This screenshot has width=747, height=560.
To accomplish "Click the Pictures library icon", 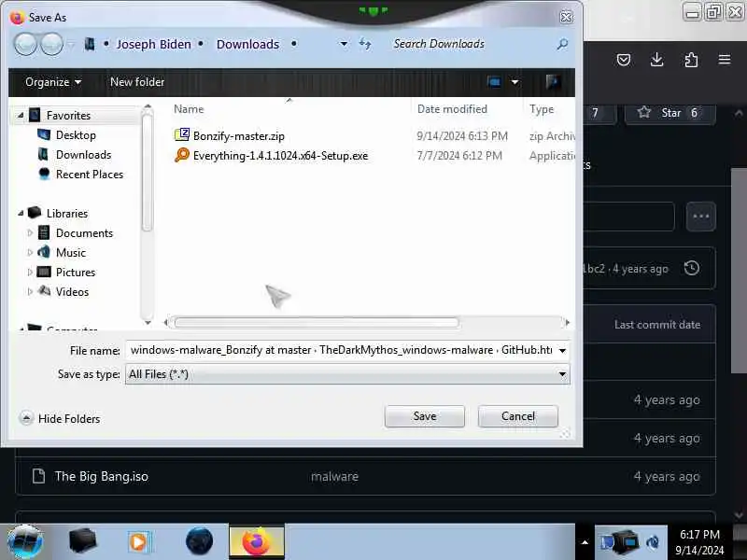I will click(44, 272).
